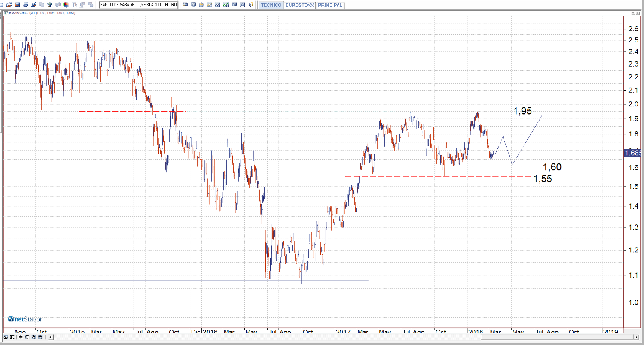Click the B.SABADELL chart title text

pos(42,13)
